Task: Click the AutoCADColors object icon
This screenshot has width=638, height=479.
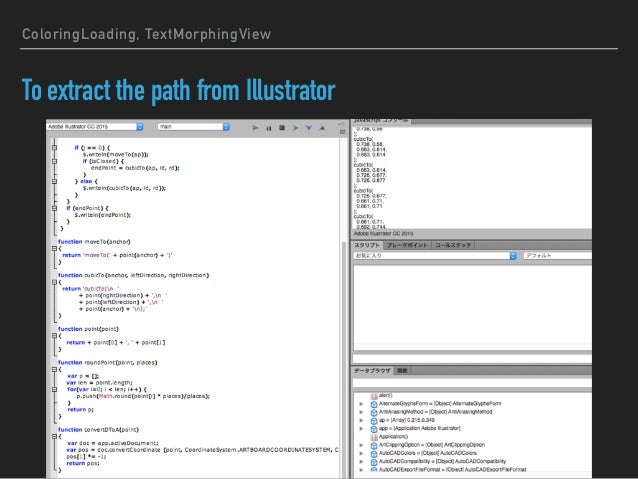Action: click(374, 453)
